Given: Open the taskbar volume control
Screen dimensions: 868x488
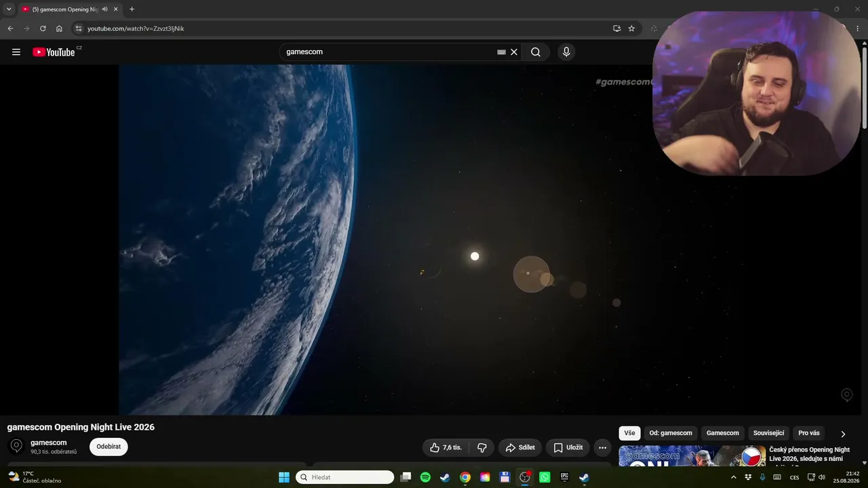Looking at the screenshot, I should [x=822, y=477].
